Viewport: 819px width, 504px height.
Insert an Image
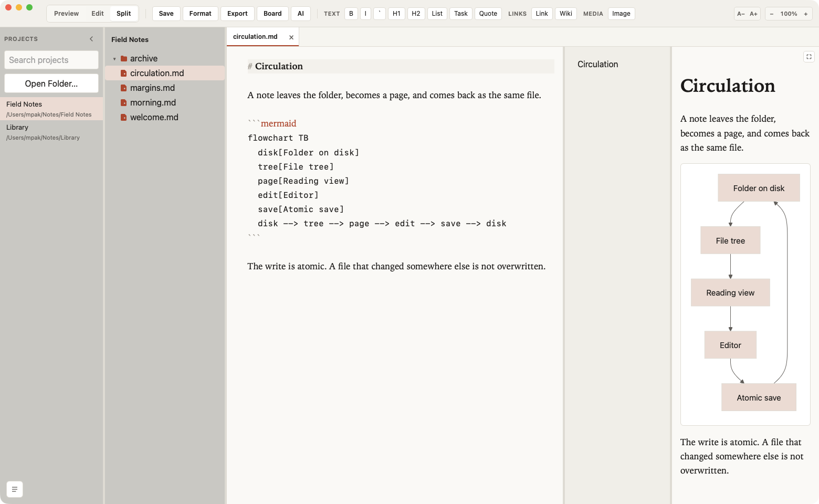621,14
